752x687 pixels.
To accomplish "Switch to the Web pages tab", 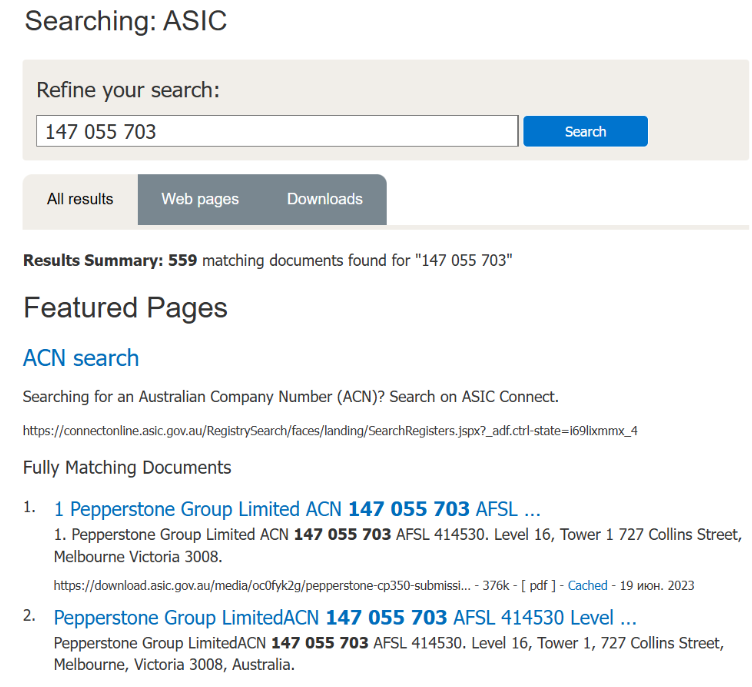I will (200, 199).
